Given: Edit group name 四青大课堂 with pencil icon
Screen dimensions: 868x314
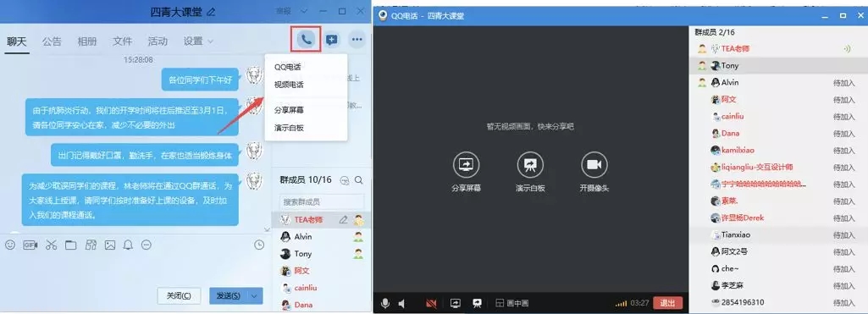Looking at the screenshot, I should point(211,12).
